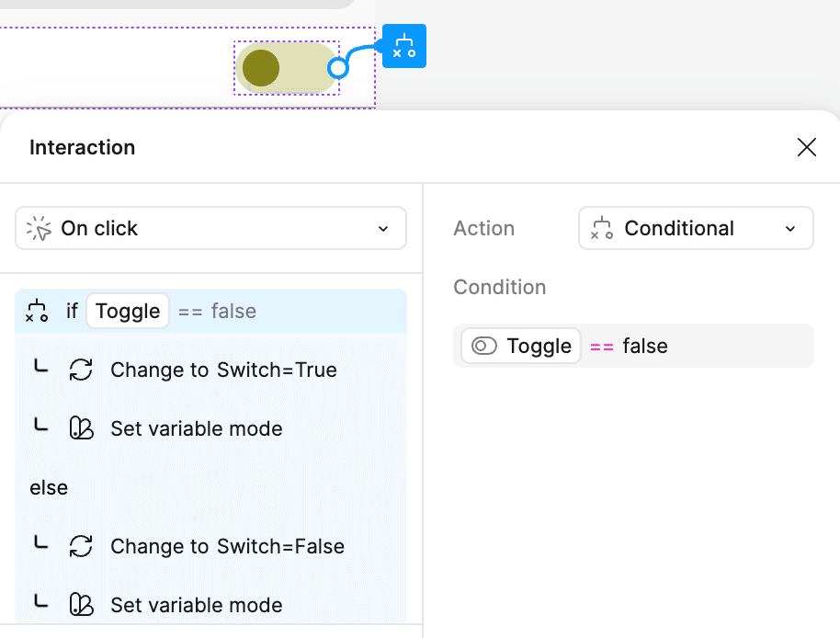The image size is (840, 638).
Task: Click the swap icon for Change to Switch=False
Action: click(x=81, y=546)
